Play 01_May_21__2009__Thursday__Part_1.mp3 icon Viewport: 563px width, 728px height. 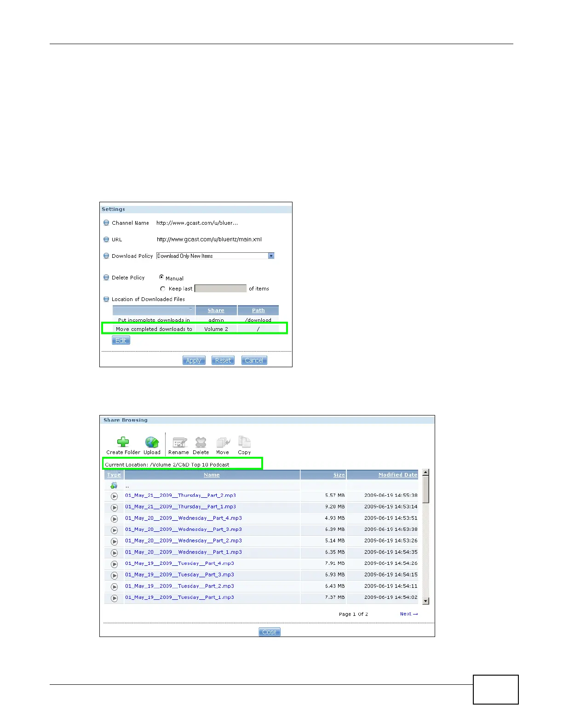(114, 508)
